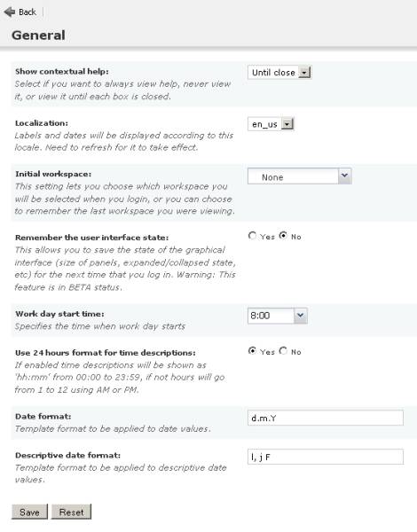Open the Localization en_us dropdown arrow
Image resolution: width=417 pixels, height=532 pixels.
pyautogui.click(x=287, y=124)
